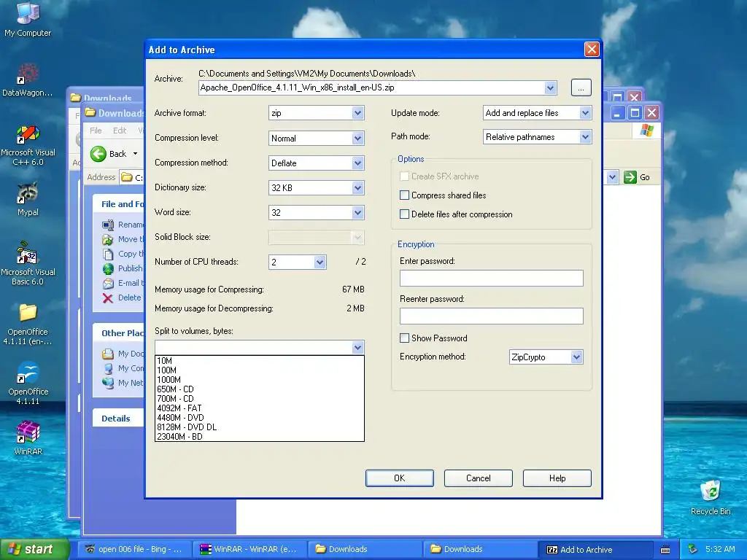Select 4480M - DVD volume option
Screen dimensions: 747x560
tap(260, 418)
